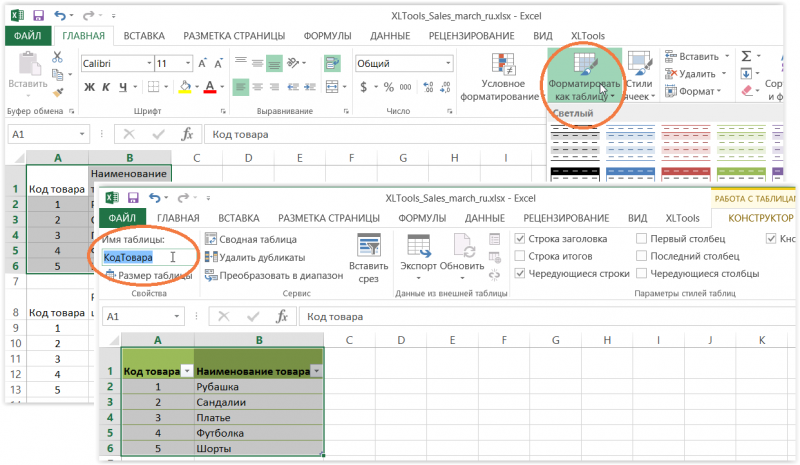Open filter dropdown on Код товара header
This screenshot has height=465, width=800.
pyautogui.click(x=187, y=371)
